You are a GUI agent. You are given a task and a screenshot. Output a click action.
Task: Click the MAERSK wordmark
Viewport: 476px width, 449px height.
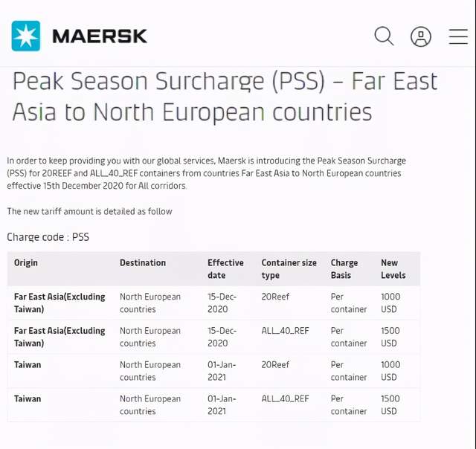click(x=100, y=36)
